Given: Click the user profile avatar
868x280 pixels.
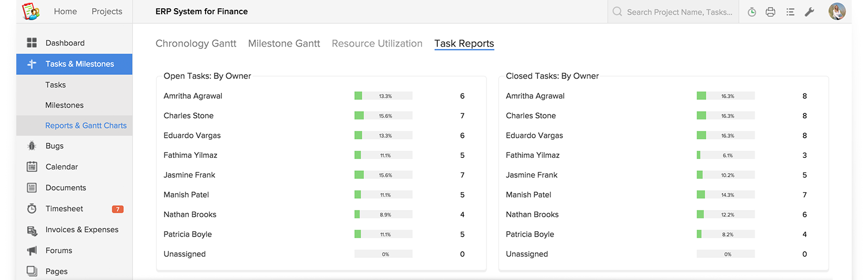Looking at the screenshot, I should pos(837,11).
